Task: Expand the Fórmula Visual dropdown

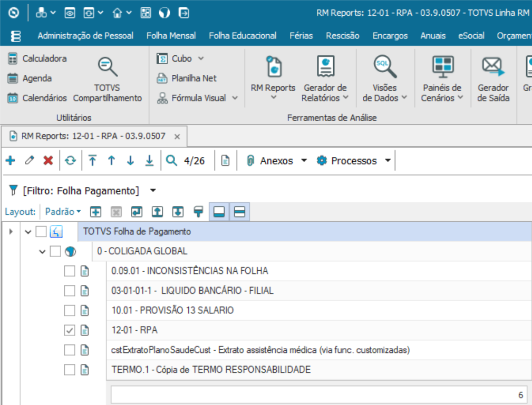Action: [x=235, y=98]
